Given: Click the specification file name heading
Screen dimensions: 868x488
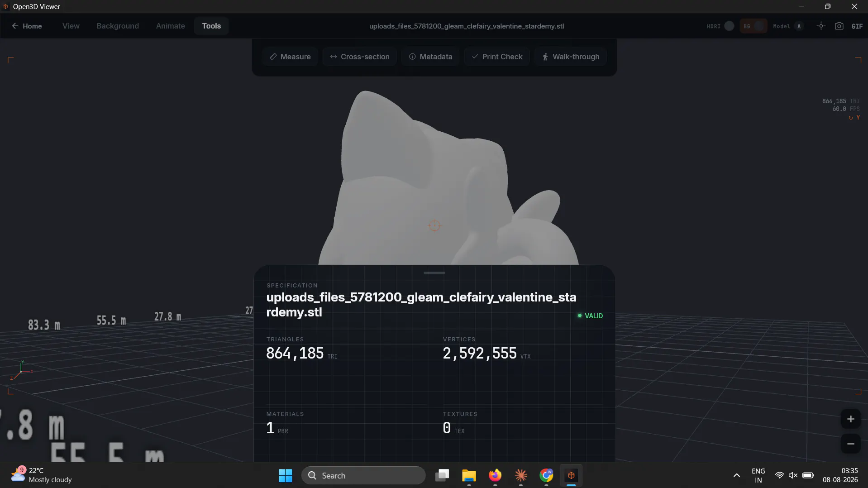Looking at the screenshot, I should (421, 304).
